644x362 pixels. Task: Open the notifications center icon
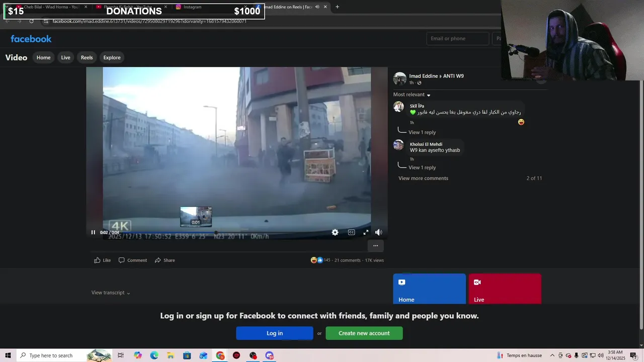[x=633, y=355]
